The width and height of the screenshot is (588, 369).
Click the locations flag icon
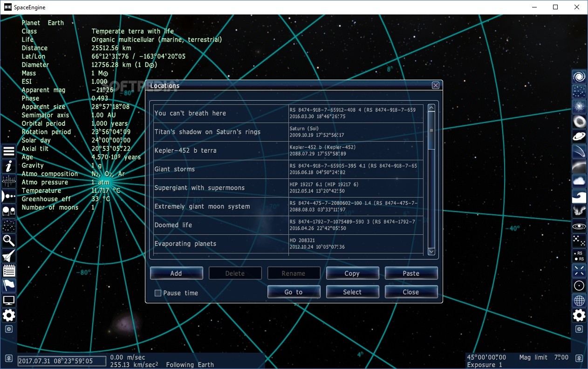(8, 286)
